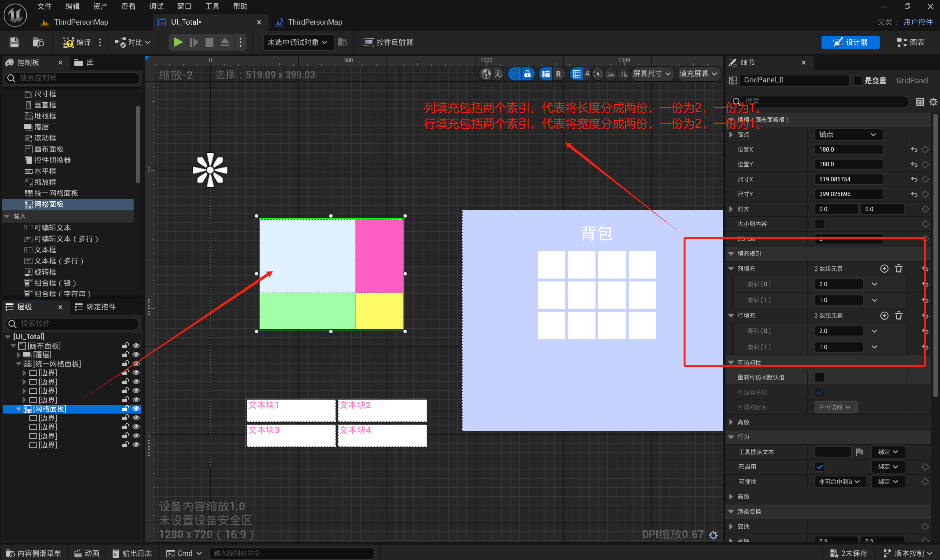940x560 pixels.
Task: Reset 尺寸Y to default arrow
Action: coord(914,194)
